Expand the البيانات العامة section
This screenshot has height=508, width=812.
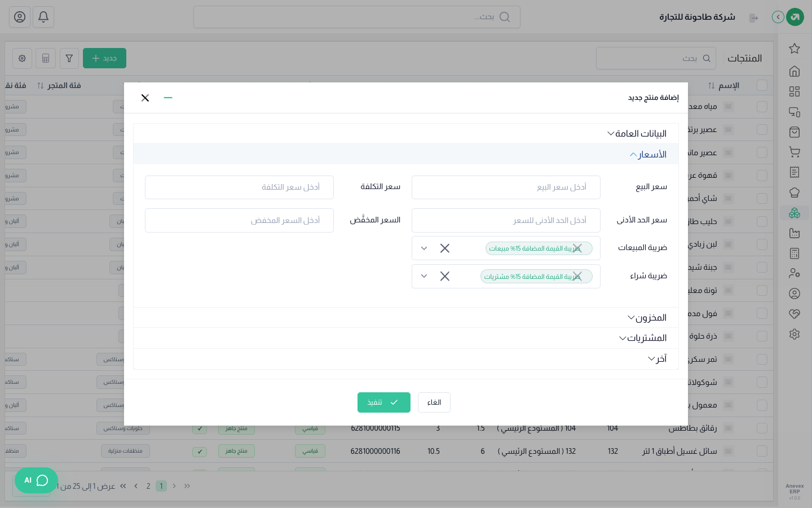406,134
